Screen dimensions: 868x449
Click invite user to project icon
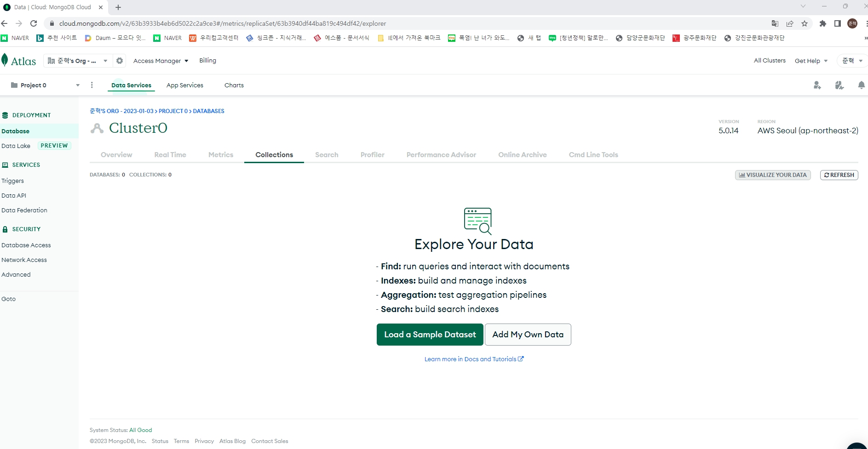tap(817, 85)
